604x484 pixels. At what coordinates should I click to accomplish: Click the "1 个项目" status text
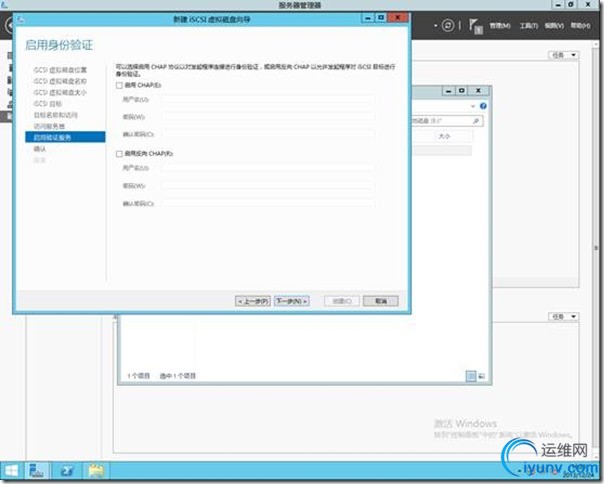pyautogui.click(x=138, y=376)
